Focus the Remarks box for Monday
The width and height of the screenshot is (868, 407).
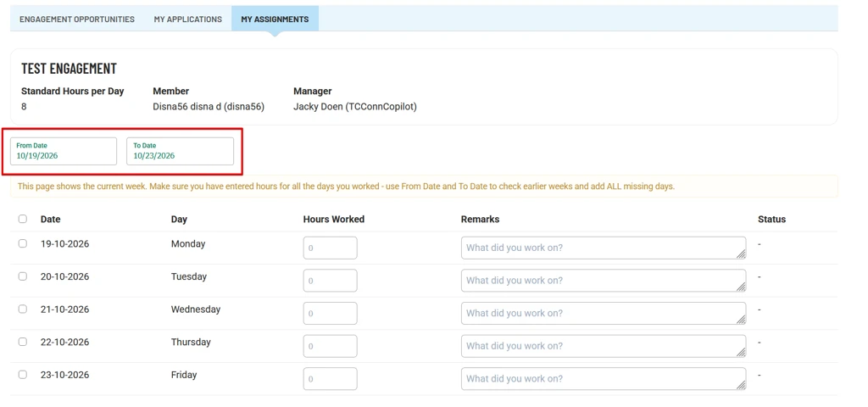604,248
